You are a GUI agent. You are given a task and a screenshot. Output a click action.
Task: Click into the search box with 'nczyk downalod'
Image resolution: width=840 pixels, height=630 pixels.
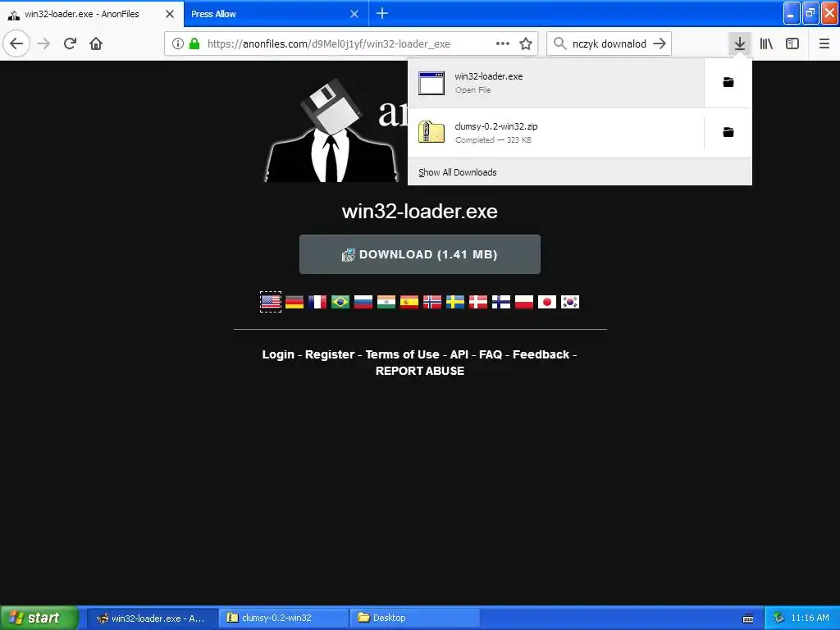(609, 43)
